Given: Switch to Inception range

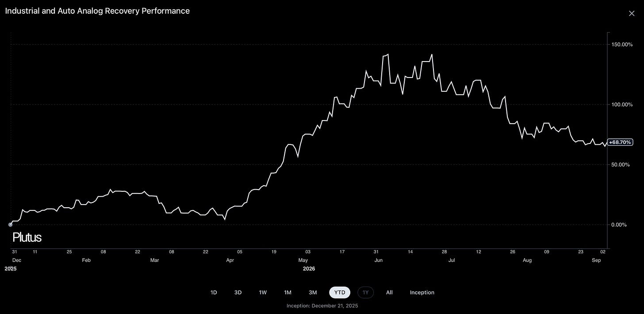Looking at the screenshot, I should point(422,292).
